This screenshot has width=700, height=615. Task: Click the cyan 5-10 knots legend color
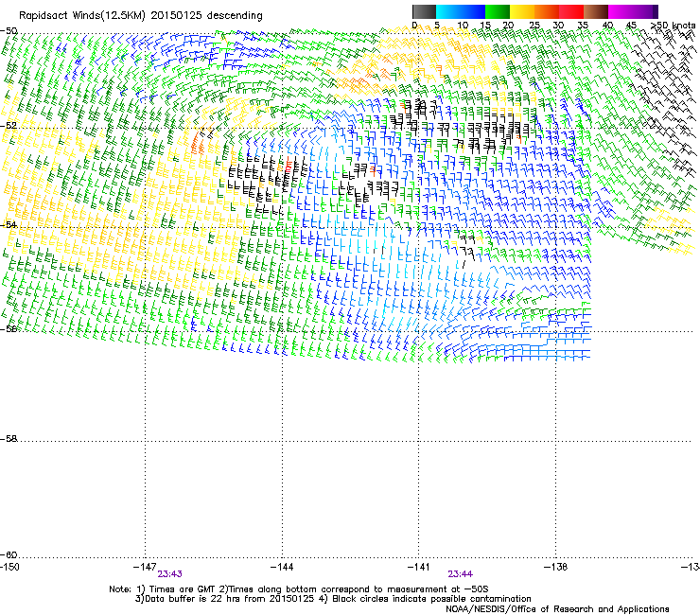448,11
